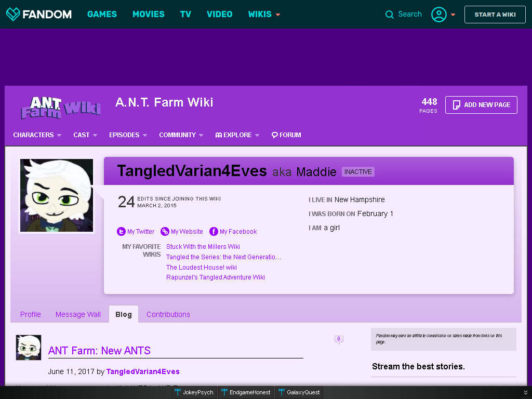Screen dimensions: 532x399
Task: Switch to the Contributions tab
Action: tap(168, 314)
